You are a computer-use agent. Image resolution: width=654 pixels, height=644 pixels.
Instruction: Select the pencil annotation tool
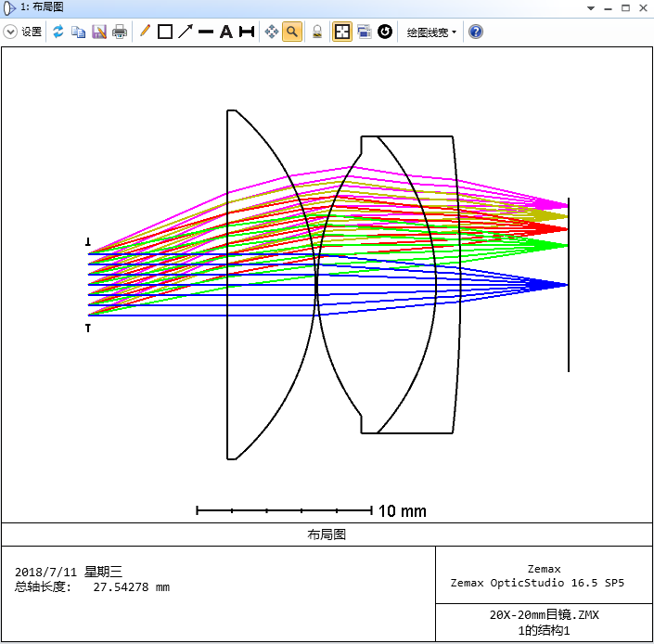click(x=145, y=32)
